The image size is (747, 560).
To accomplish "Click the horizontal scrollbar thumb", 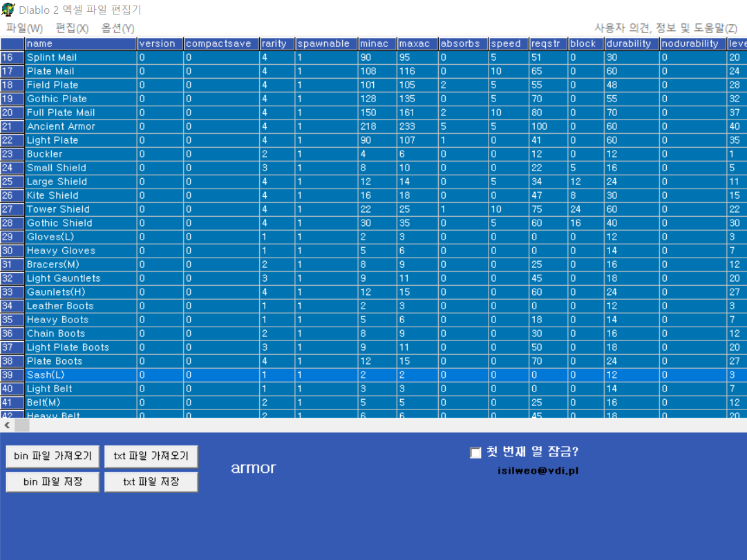I will 22,425.
